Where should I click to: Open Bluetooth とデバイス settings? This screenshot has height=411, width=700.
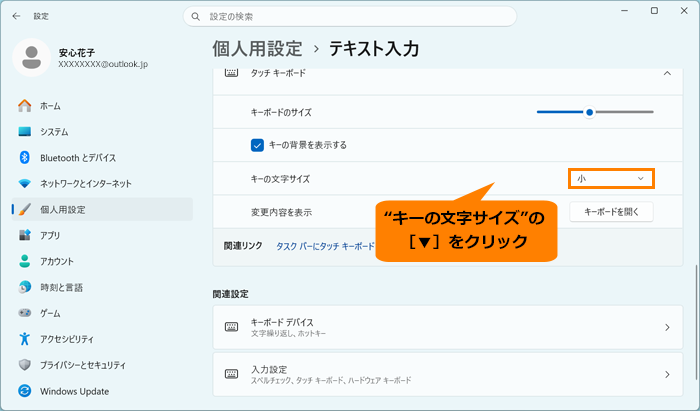102,158
